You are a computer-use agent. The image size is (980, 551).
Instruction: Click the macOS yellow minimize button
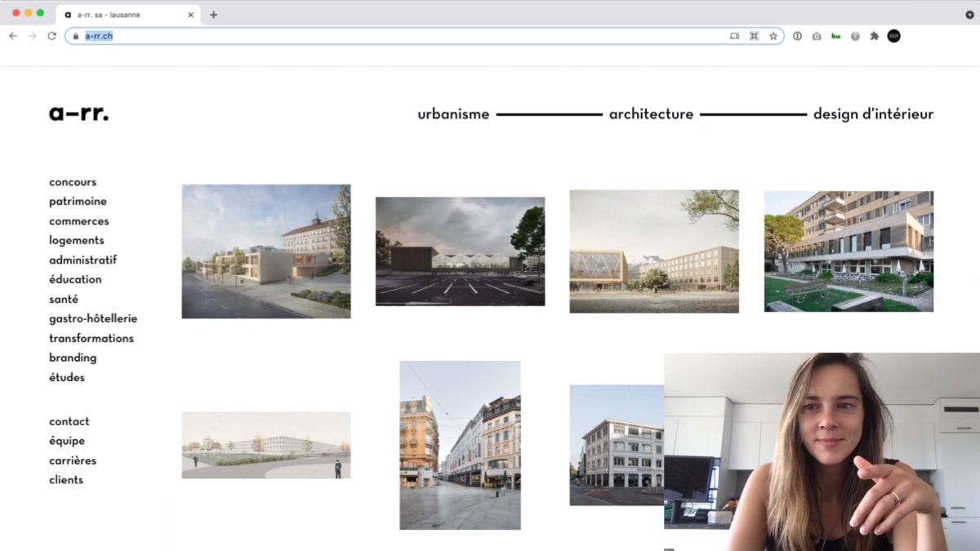29,13
